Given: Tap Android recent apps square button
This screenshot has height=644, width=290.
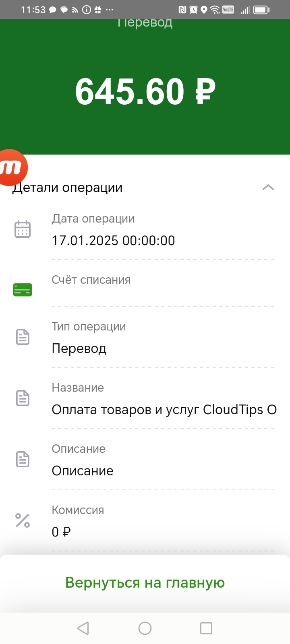Looking at the screenshot, I should 206,628.
